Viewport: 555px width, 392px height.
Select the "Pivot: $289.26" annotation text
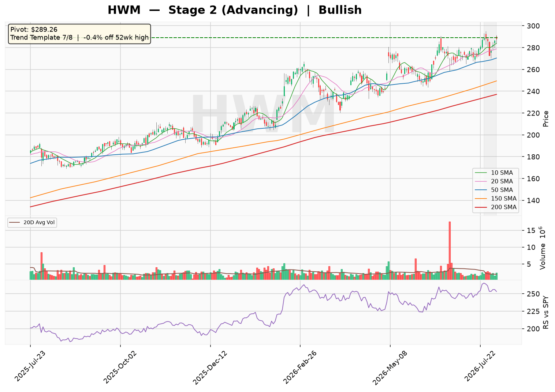34,30
